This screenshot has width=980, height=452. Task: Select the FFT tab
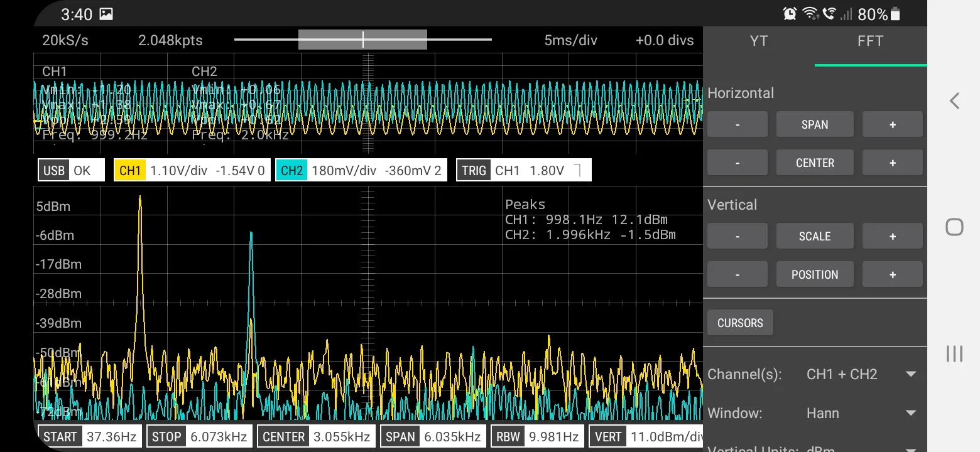pos(871,41)
